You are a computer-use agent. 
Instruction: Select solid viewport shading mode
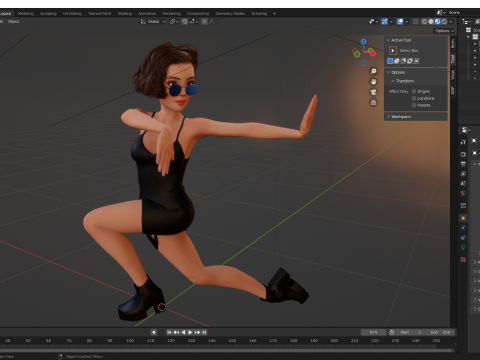(x=431, y=22)
